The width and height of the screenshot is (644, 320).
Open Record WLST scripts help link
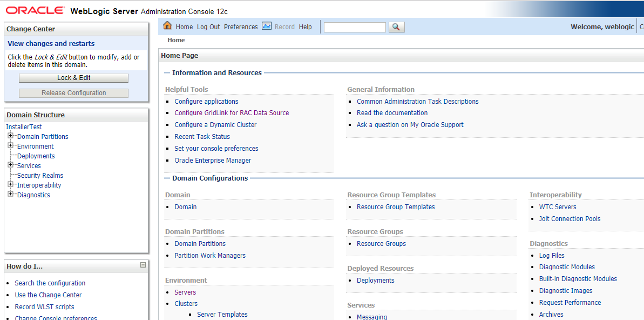[44, 307]
